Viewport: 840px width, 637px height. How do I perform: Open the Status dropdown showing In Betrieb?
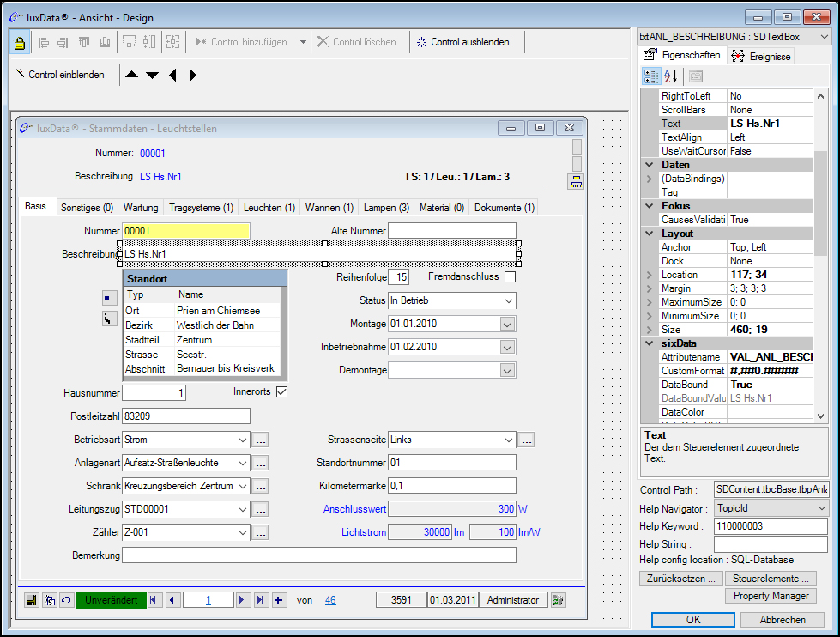508,301
